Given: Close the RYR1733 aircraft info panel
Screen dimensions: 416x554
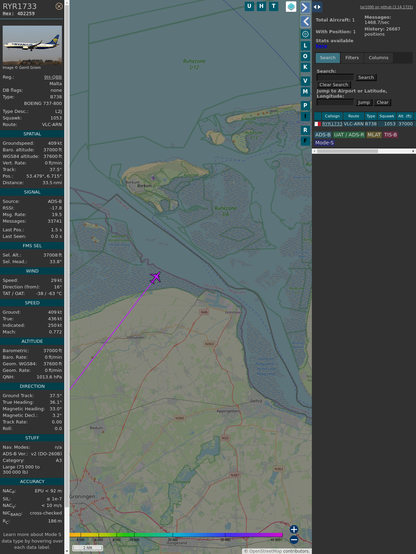Looking at the screenshot, I should [59, 6].
